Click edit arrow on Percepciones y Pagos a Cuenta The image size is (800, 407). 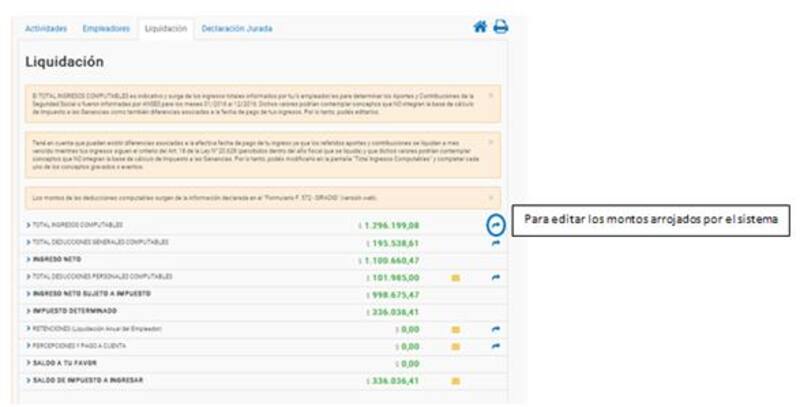495,346
